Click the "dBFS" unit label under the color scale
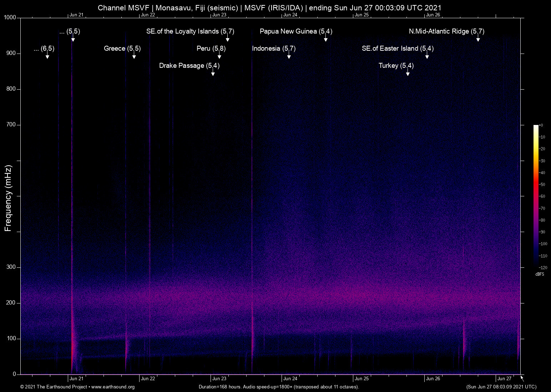The height and width of the screenshot is (392, 551). pyautogui.click(x=540, y=274)
